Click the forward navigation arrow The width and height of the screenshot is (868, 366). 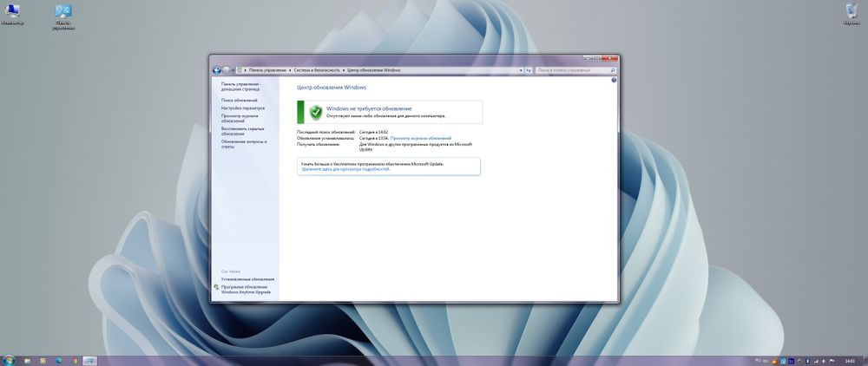(x=226, y=70)
